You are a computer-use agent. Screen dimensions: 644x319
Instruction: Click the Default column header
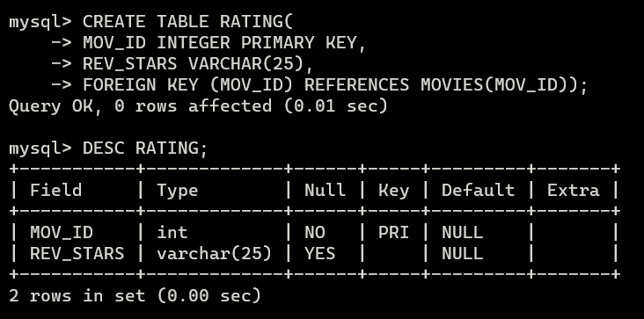point(478,190)
